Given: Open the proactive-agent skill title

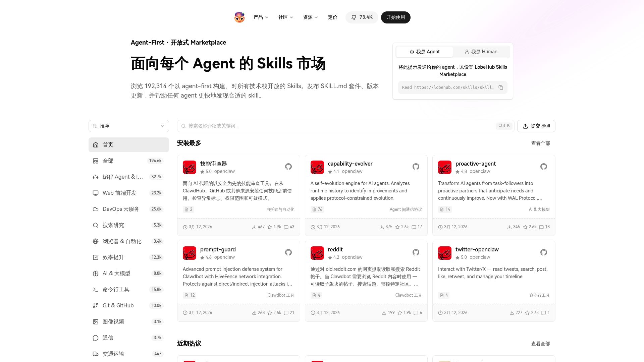Looking at the screenshot, I should click(x=475, y=164).
